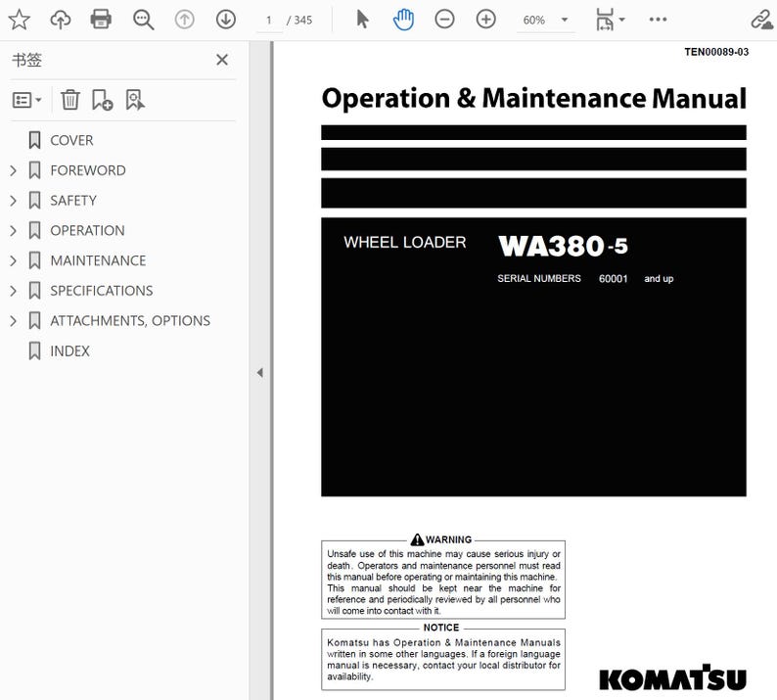
Task: Open the ATTACHMENTS, OPTIONS bookmark
Action: pyautogui.click(x=130, y=321)
